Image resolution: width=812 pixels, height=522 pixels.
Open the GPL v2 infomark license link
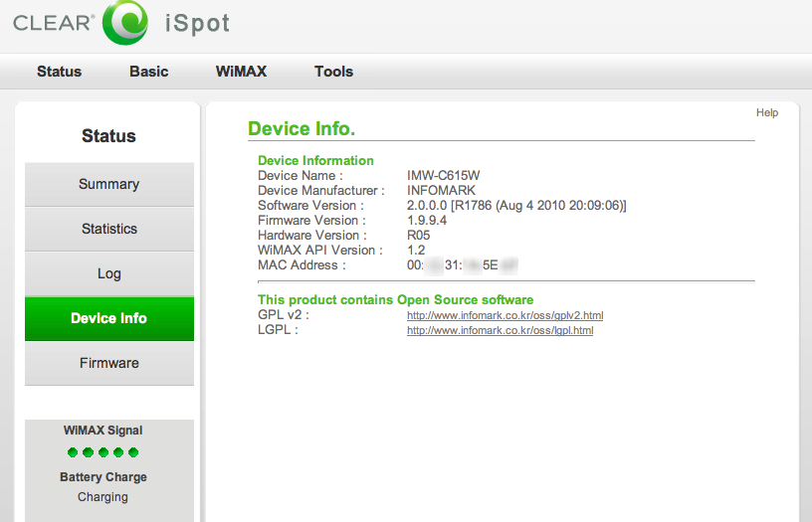click(505, 315)
